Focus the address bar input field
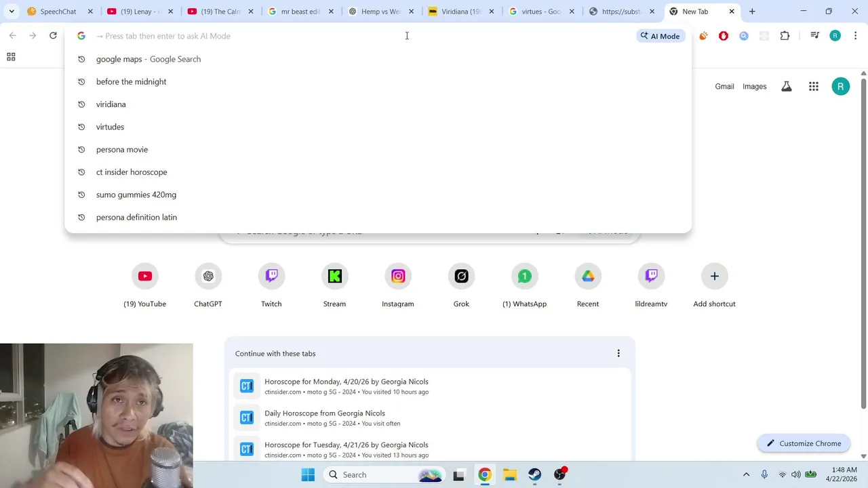This screenshot has height=488, width=868. click(363, 36)
